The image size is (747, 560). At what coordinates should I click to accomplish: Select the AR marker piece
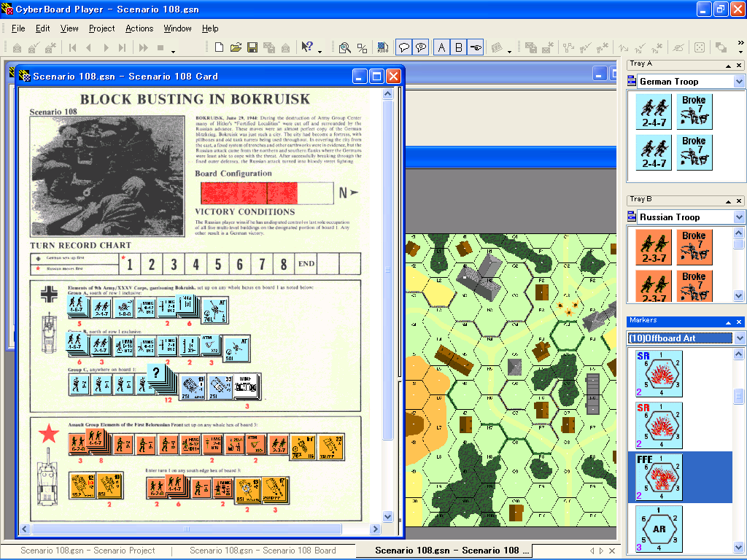(659, 529)
